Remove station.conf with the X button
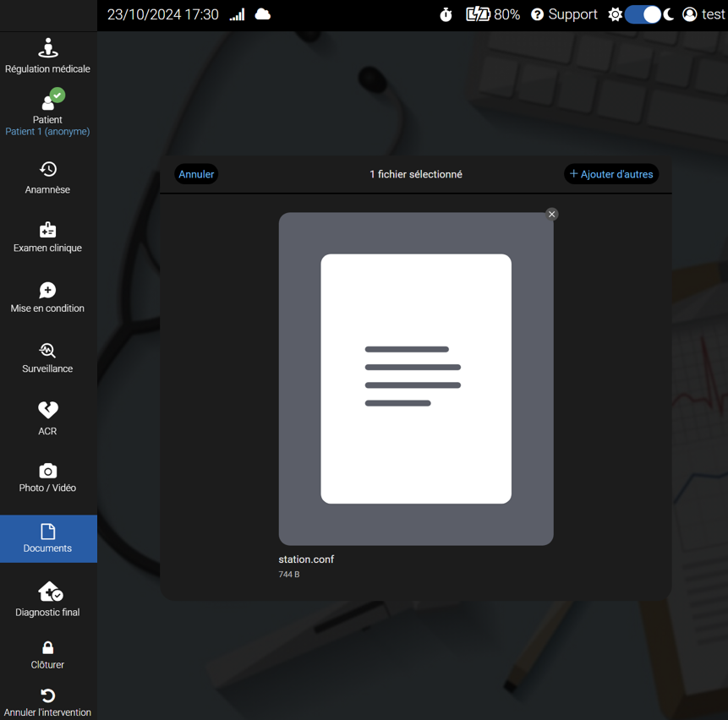This screenshot has height=720, width=728. [551, 214]
